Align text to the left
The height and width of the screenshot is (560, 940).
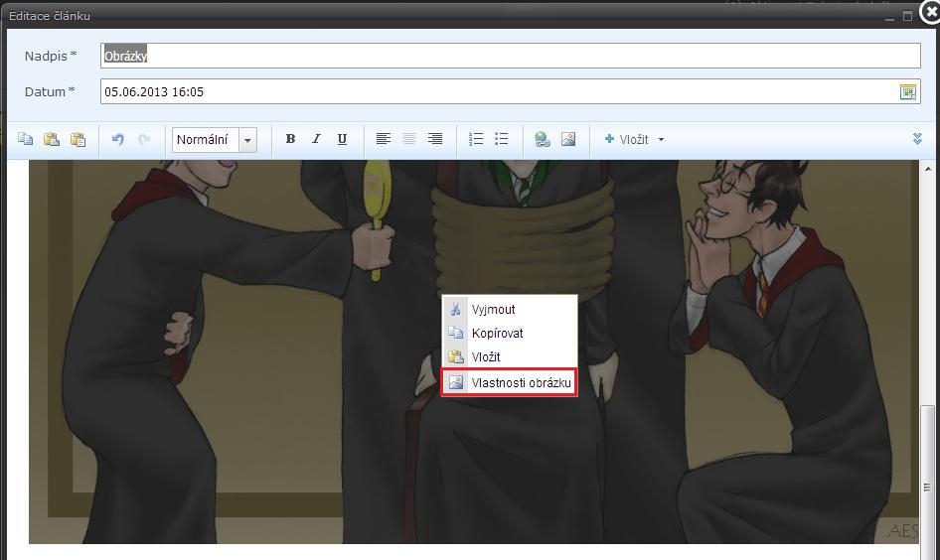(383, 140)
